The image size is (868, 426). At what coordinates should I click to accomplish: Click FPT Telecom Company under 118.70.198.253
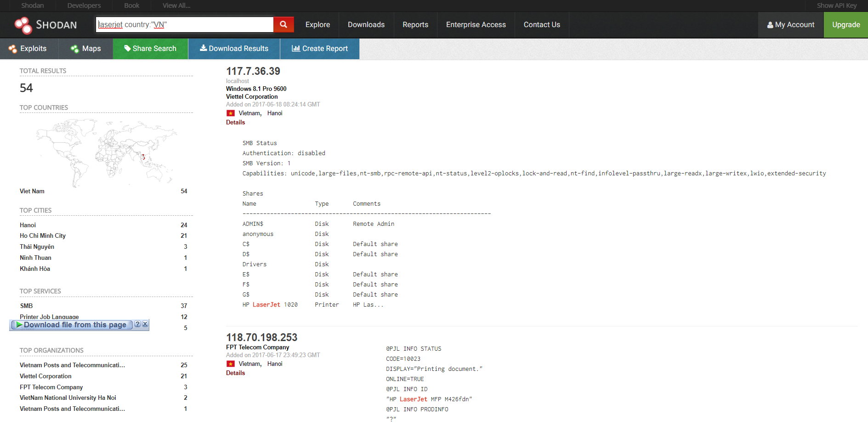click(258, 347)
